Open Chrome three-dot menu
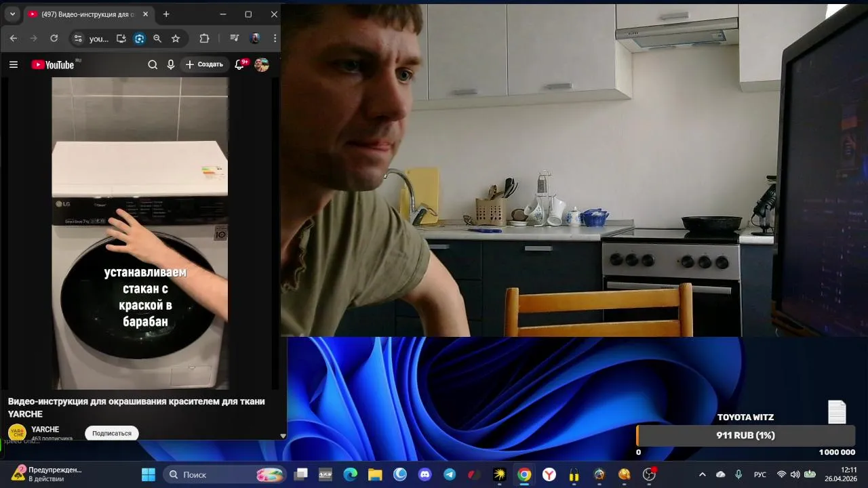 click(x=275, y=39)
